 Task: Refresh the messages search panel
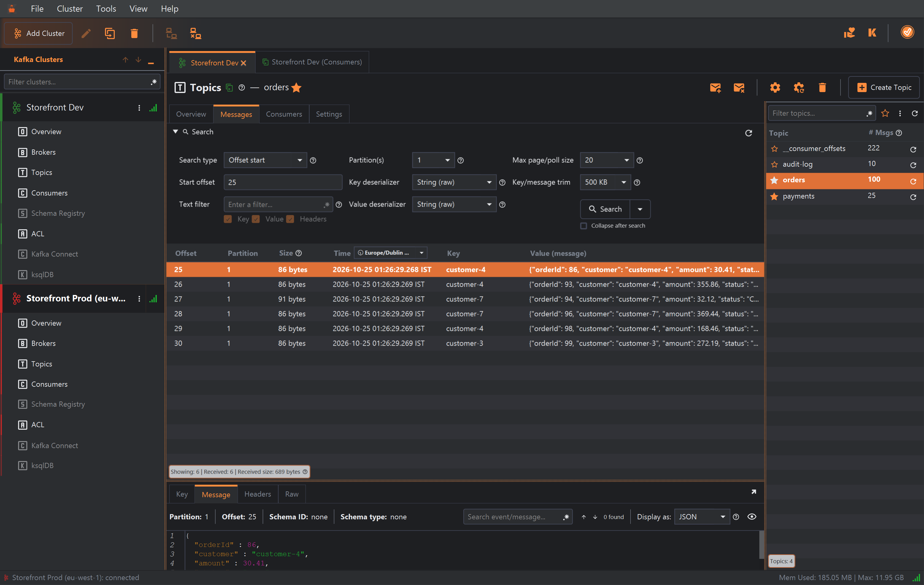(748, 133)
